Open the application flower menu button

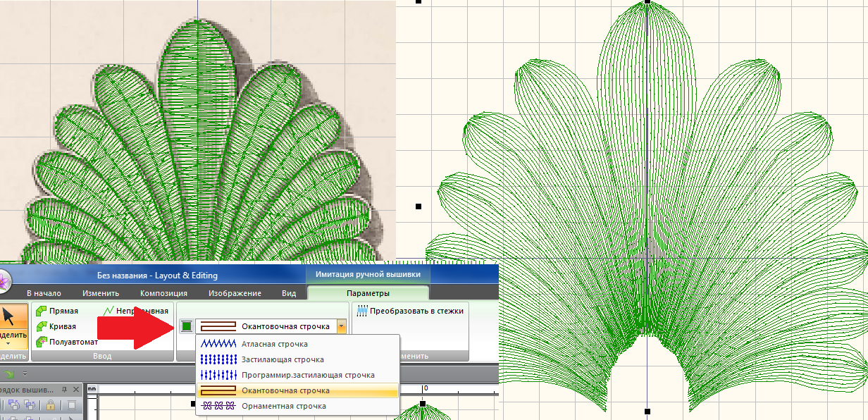click(4, 280)
